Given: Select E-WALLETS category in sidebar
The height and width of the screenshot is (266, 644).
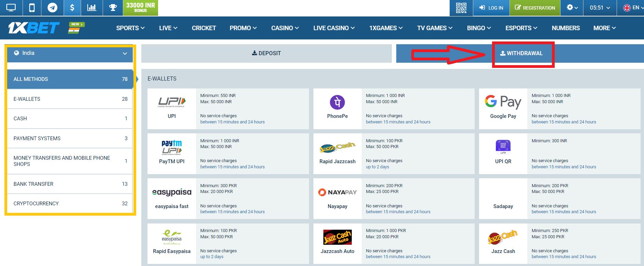Looking at the screenshot, I should (x=70, y=99).
